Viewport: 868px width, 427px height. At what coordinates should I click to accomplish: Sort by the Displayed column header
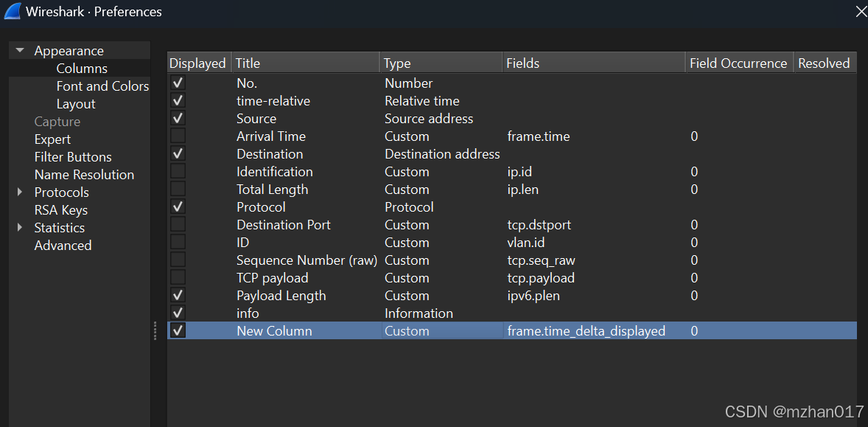click(x=199, y=63)
